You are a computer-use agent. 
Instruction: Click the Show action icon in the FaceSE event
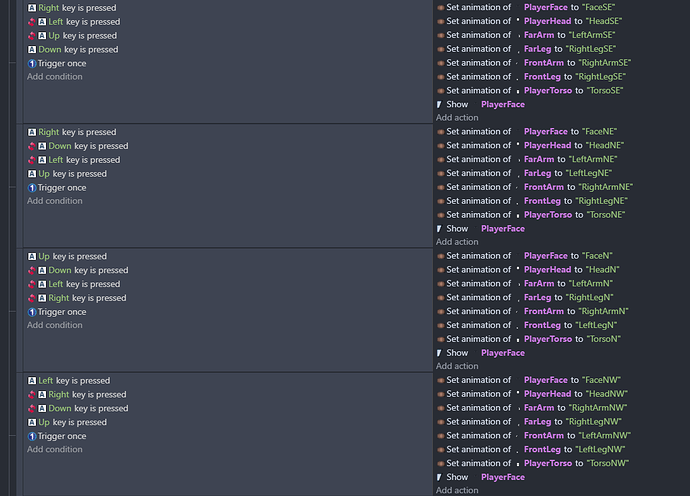pos(439,105)
